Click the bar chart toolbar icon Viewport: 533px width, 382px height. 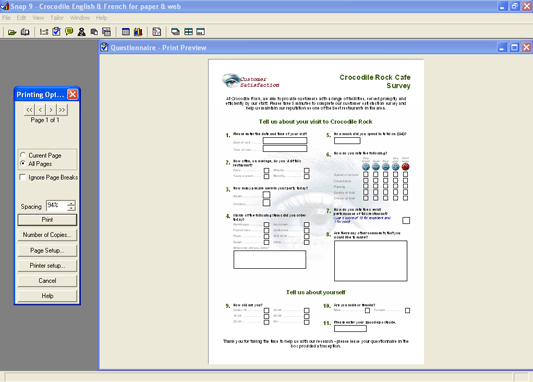[x=138, y=32]
